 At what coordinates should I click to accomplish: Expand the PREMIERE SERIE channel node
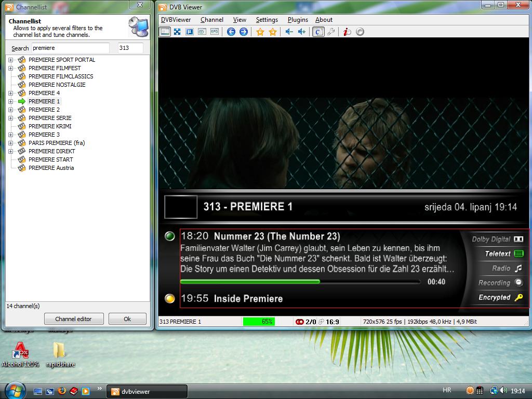[x=11, y=118]
